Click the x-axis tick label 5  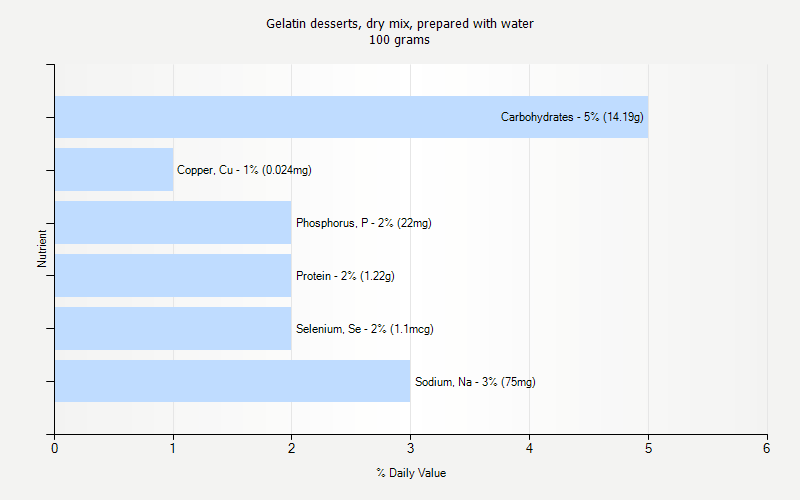[648, 449]
